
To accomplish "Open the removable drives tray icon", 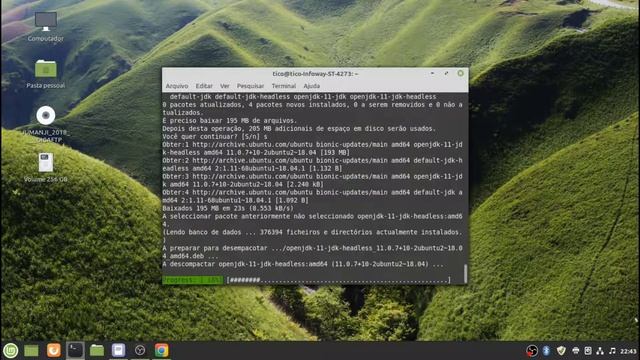I will 588,351.
